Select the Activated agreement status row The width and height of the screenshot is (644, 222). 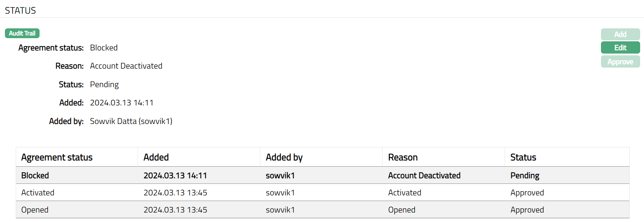[x=38, y=193]
